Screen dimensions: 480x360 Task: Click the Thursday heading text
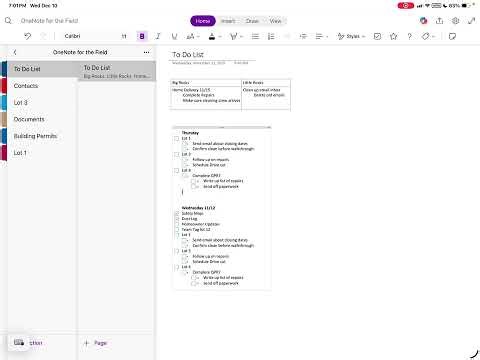coord(190,133)
